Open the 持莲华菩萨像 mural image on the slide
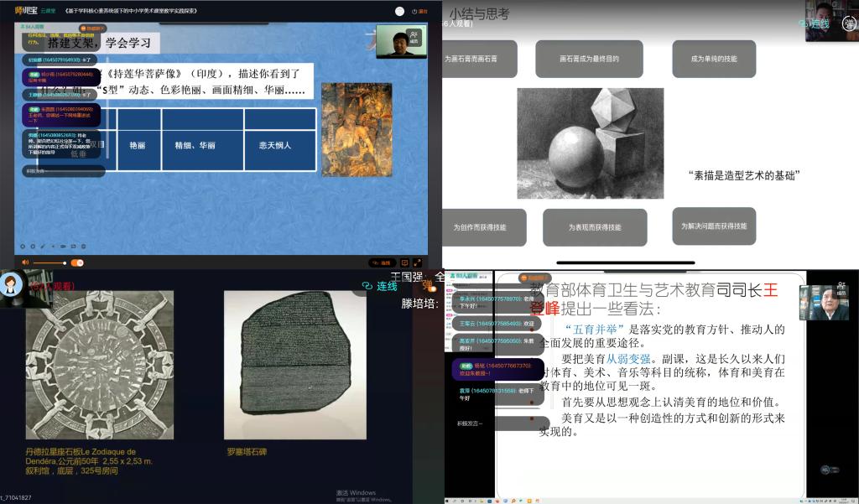The width and height of the screenshot is (859, 504). pos(357,130)
